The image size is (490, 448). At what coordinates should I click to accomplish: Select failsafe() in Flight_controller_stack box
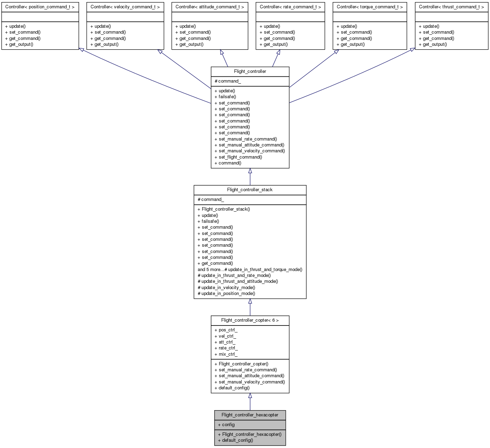click(x=208, y=221)
